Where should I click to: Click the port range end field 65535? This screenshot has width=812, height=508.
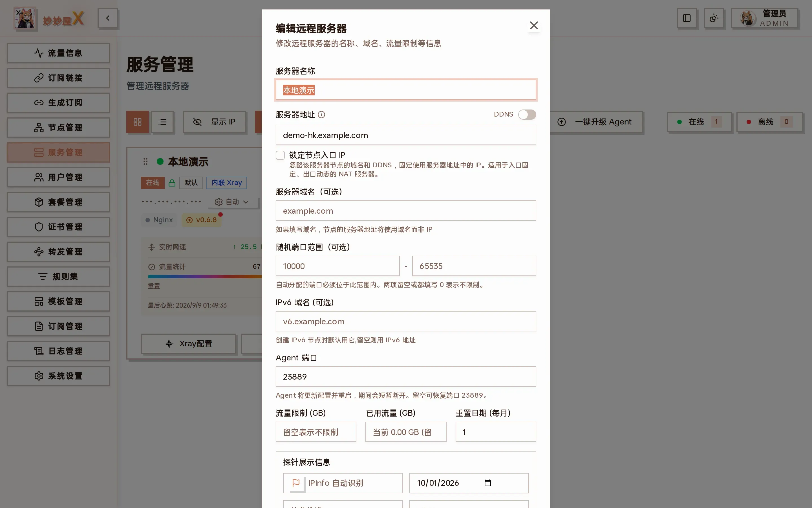click(474, 266)
